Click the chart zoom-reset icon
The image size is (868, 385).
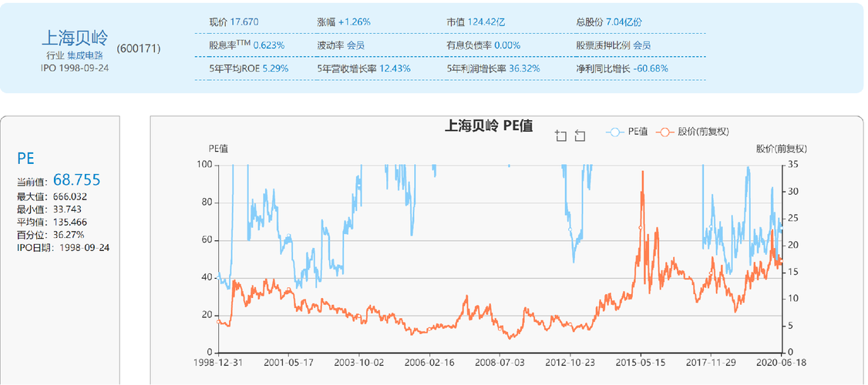tap(580, 136)
